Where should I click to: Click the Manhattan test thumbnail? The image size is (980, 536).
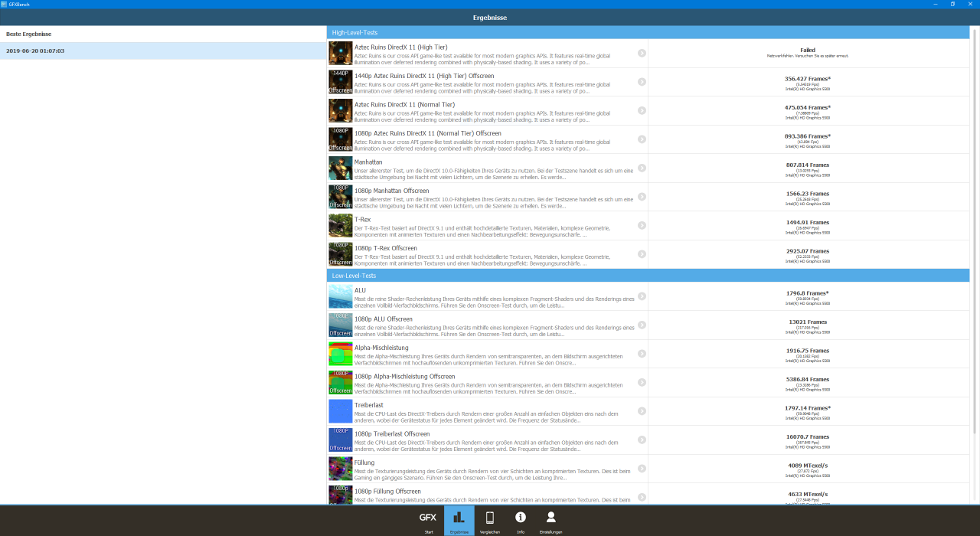[x=341, y=168]
